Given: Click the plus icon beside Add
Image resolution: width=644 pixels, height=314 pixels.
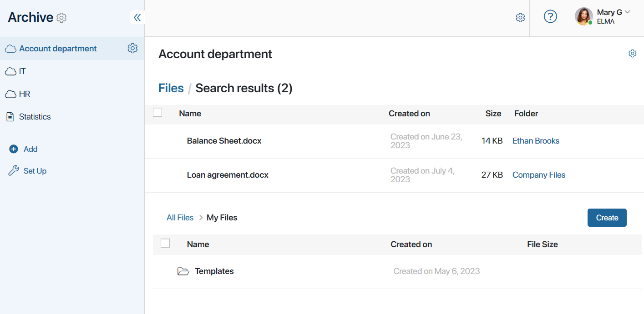Looking at the screenshot, I should click(x=14, y=149).
